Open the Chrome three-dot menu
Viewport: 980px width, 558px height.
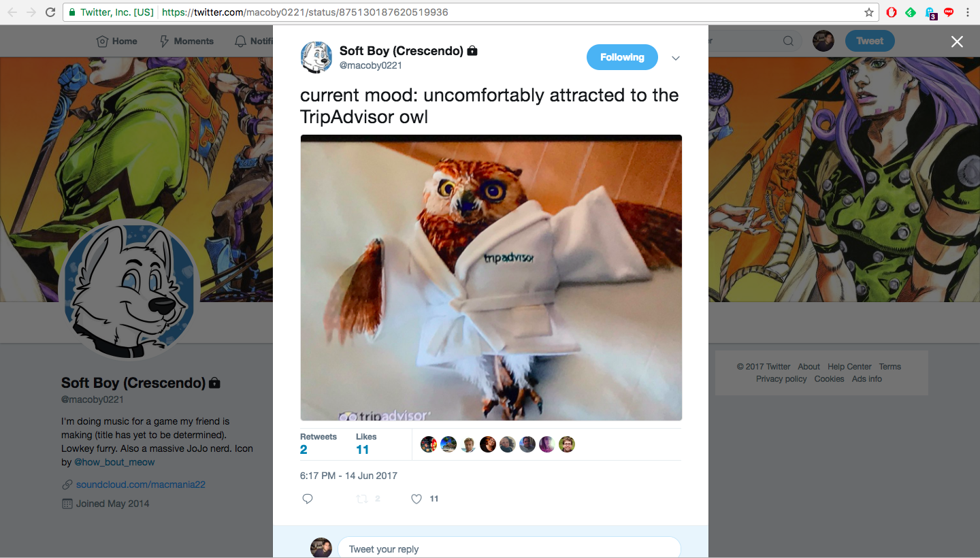[968, 12]
